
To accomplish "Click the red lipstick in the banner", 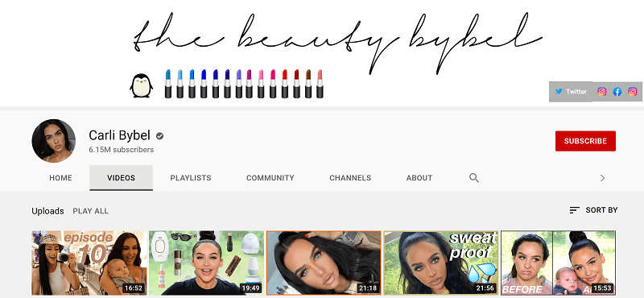I will click(285, 84).
